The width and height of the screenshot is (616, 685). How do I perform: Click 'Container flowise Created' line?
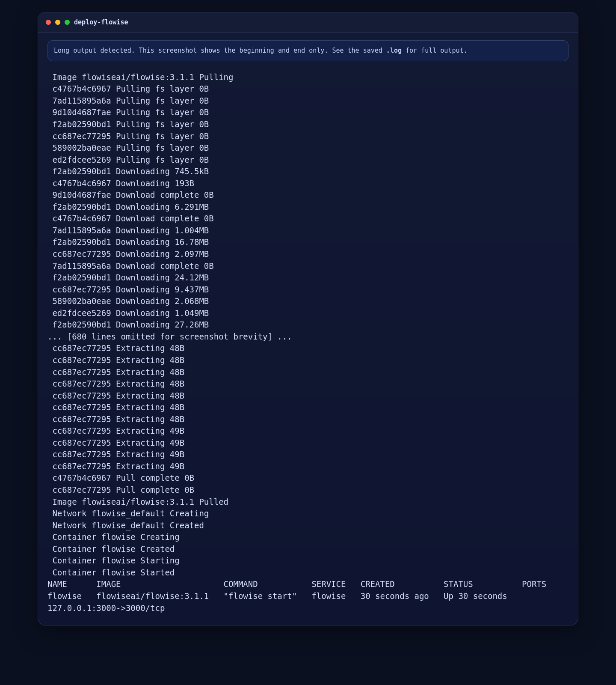pos(113,549)
